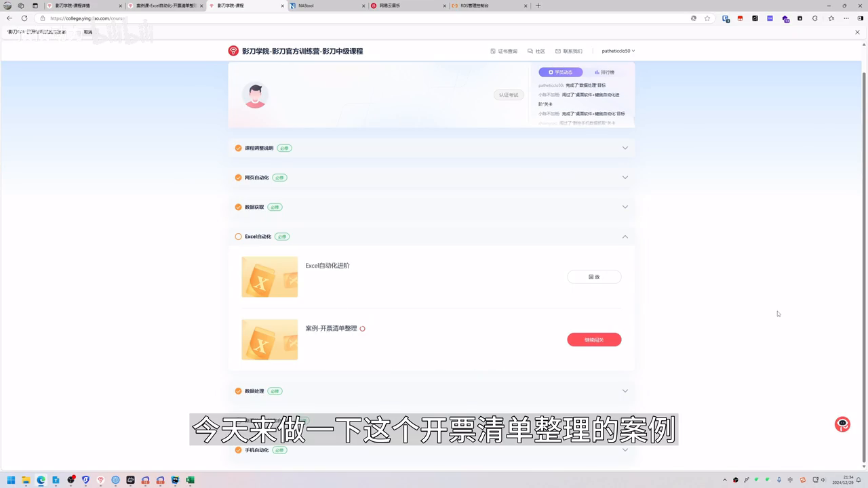Click the 回放 replay button for Excel自动化进阶
This screenshot has width=868, height=488.
594,277
